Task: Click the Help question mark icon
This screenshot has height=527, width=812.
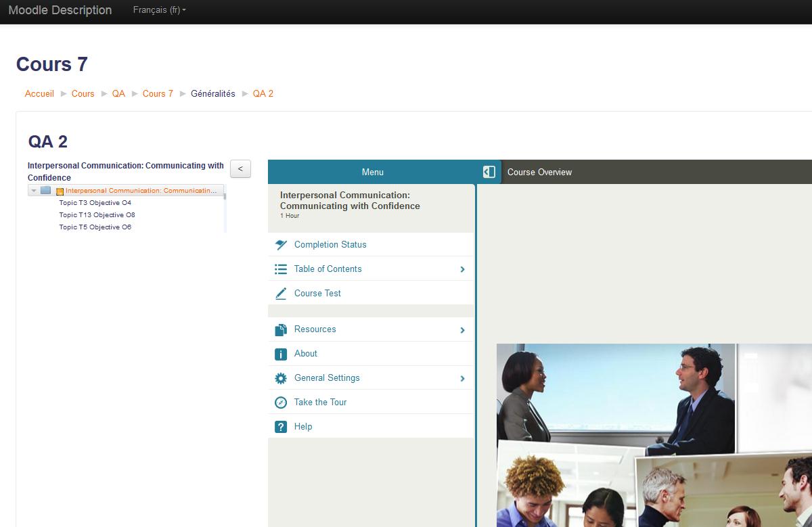Action: [281, 427]
